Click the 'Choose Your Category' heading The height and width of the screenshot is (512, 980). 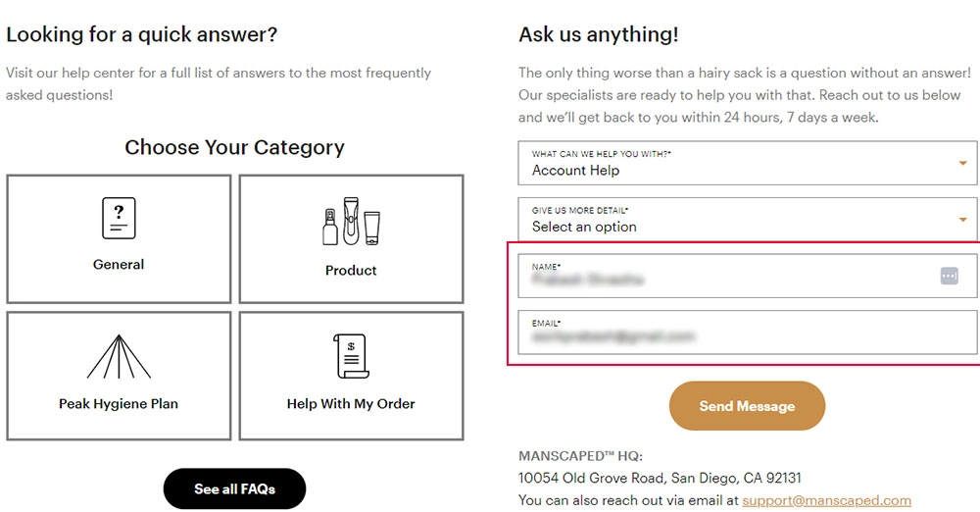point(234,147)
